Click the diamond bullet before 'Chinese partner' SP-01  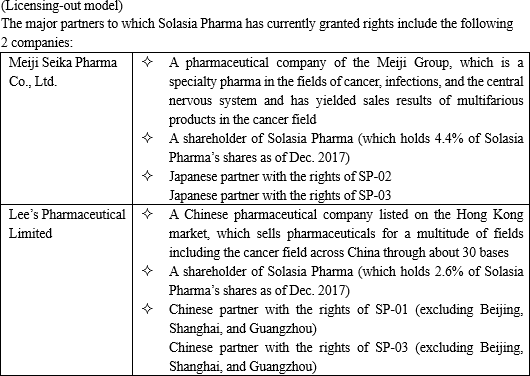coord(147,308)
